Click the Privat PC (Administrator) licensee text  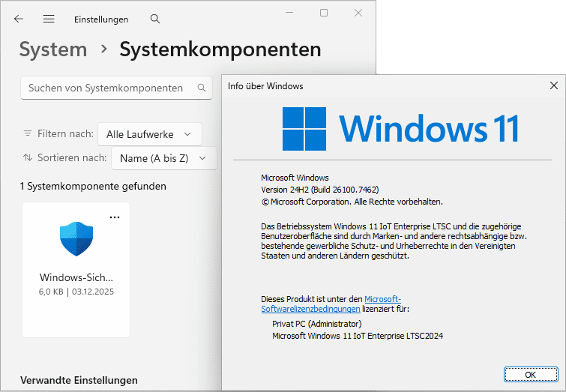tap(317, 324)
